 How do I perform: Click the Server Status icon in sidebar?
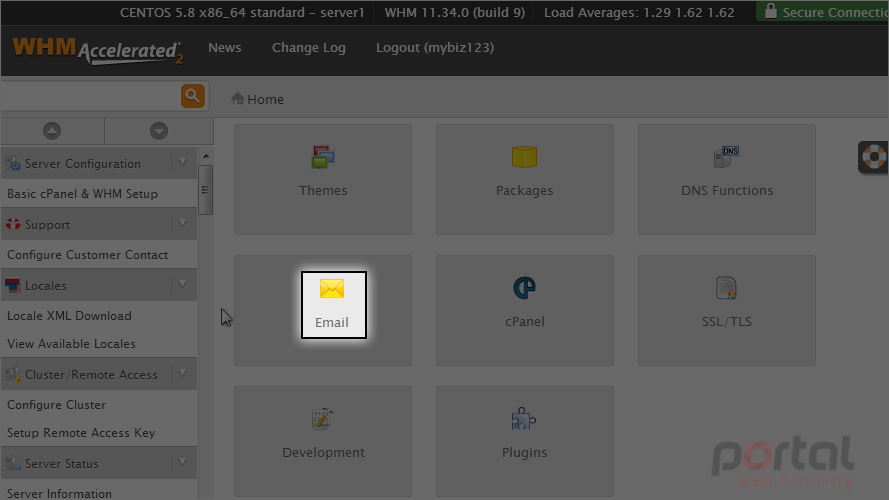tap(12, 463)
